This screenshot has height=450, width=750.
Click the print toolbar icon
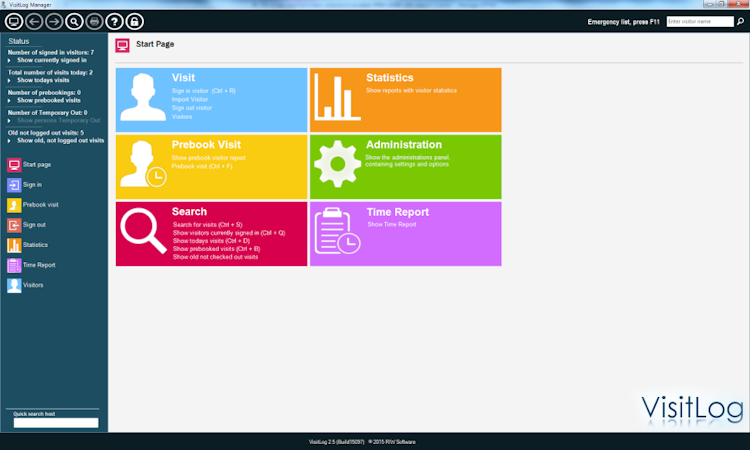[94, 22]
